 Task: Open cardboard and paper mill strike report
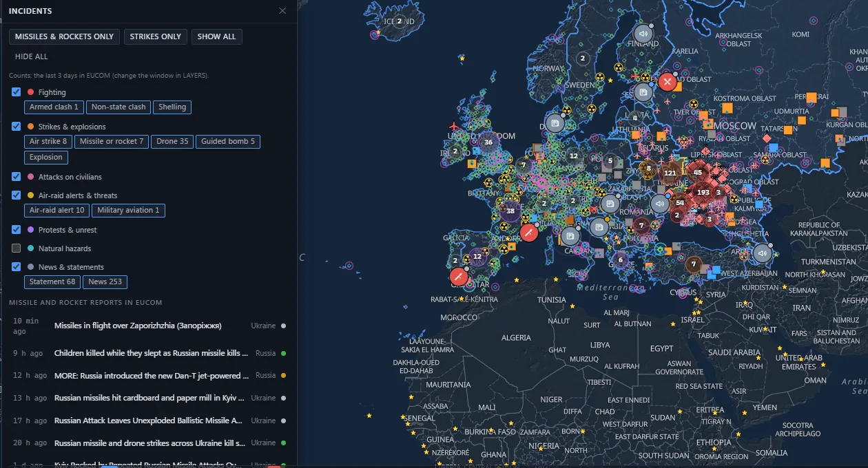148,398
